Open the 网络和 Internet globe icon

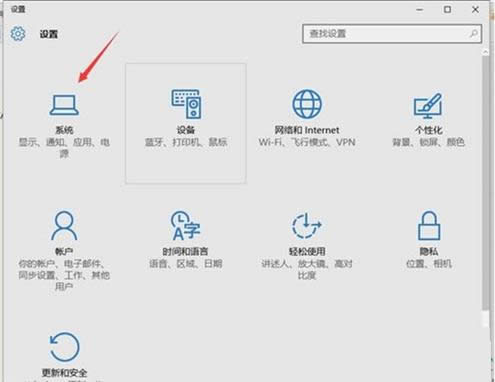click(307, 104)
